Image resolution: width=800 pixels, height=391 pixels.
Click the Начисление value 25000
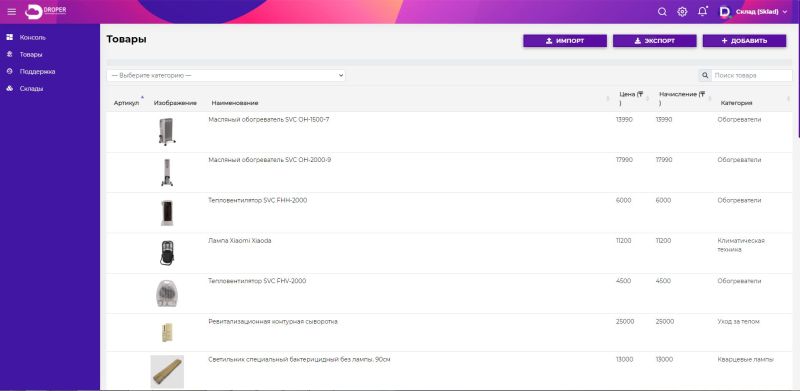pyautogui.click(x=664, y=322)
